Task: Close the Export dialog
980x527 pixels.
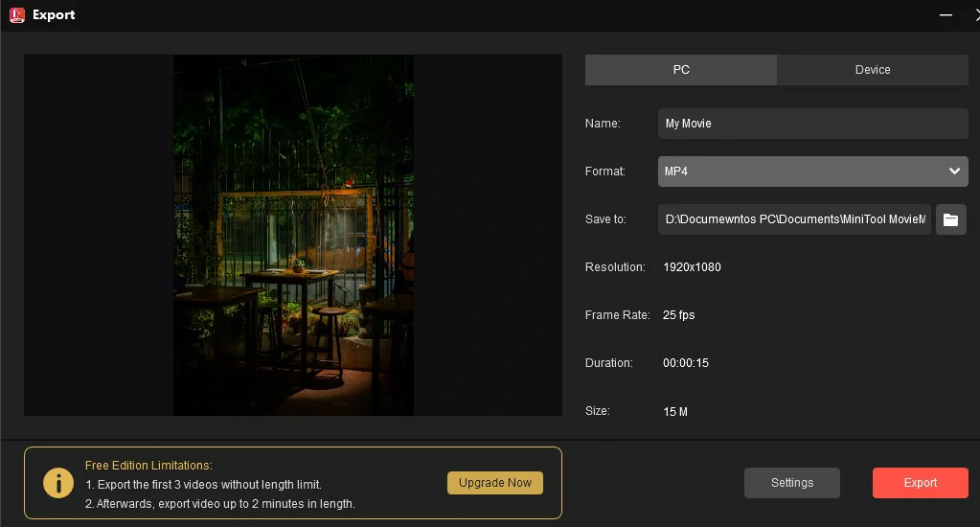Action: (973, 15)
